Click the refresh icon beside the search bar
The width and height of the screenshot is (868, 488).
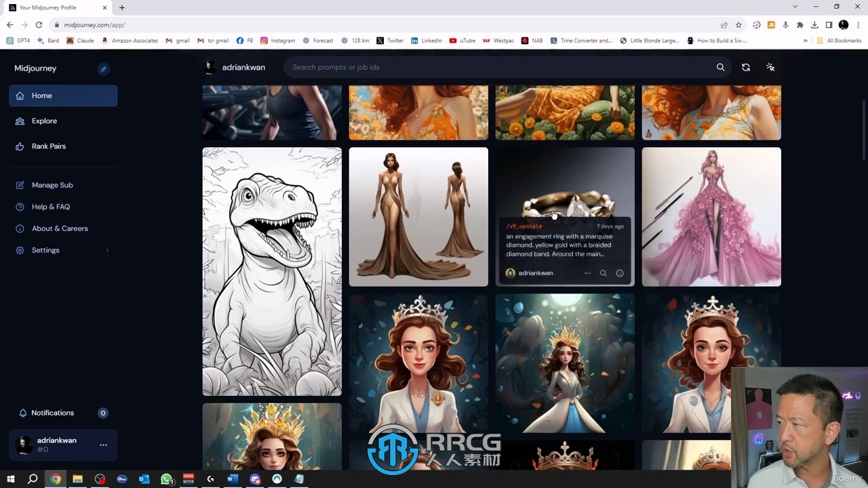[x=746, y=67]
